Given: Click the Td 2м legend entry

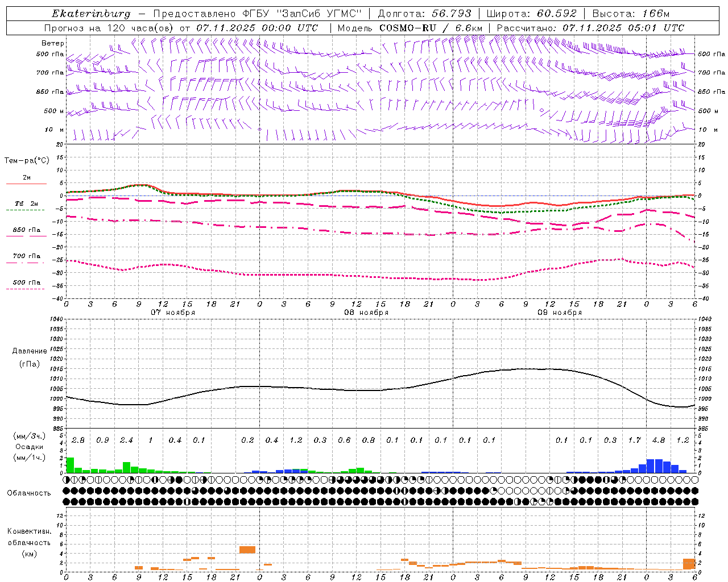Looking at the screenshot, I should click(26, 203).
